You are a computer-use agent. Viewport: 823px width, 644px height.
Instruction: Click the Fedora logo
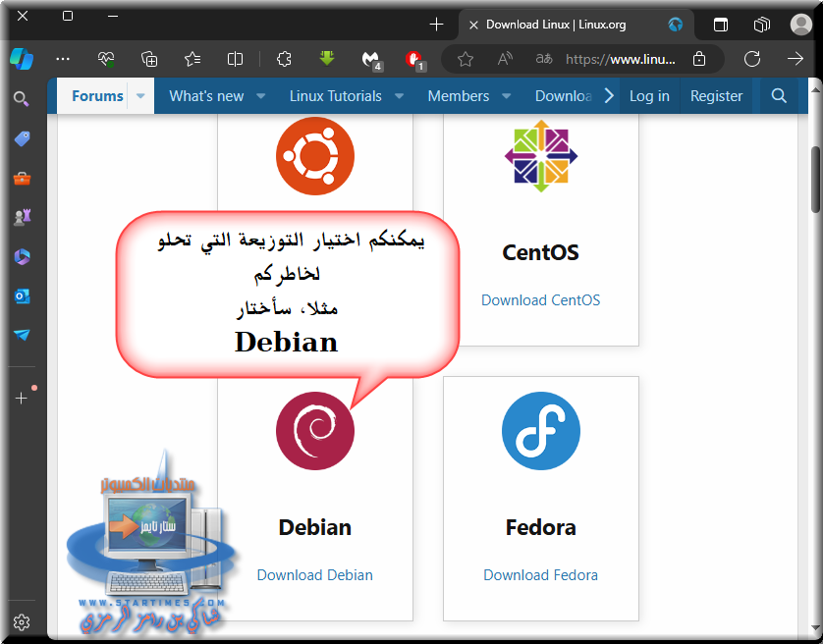(x=540, y=431)
